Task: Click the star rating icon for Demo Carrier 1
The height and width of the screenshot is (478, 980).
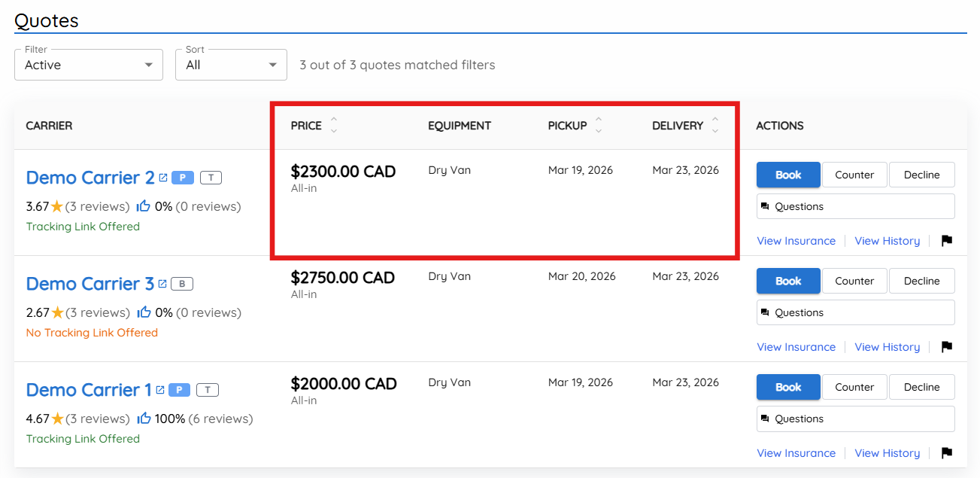Action: coord(57,419)
